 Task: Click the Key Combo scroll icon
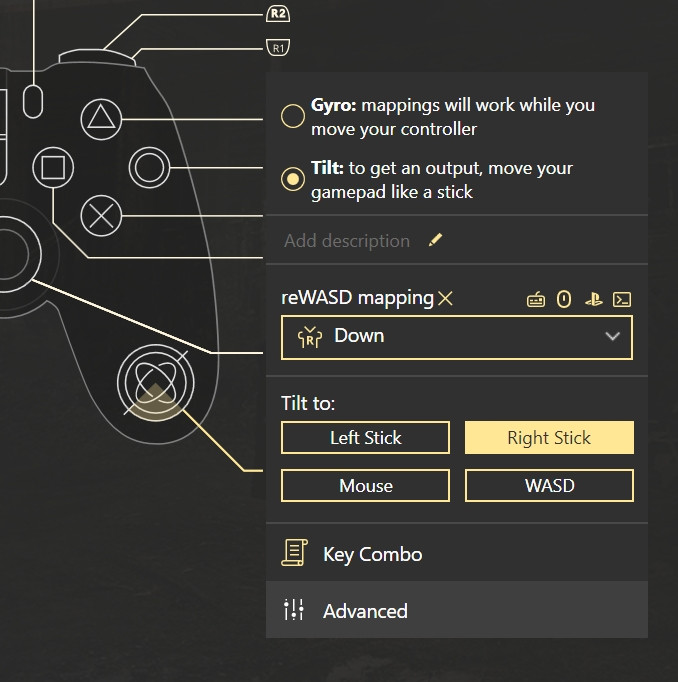294,552
